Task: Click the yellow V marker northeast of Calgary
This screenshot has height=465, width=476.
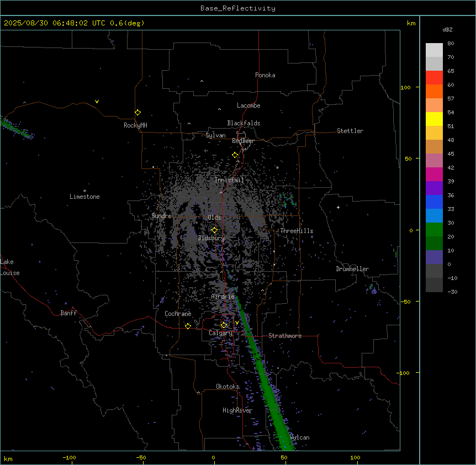Action: click(x=237, y=323)
